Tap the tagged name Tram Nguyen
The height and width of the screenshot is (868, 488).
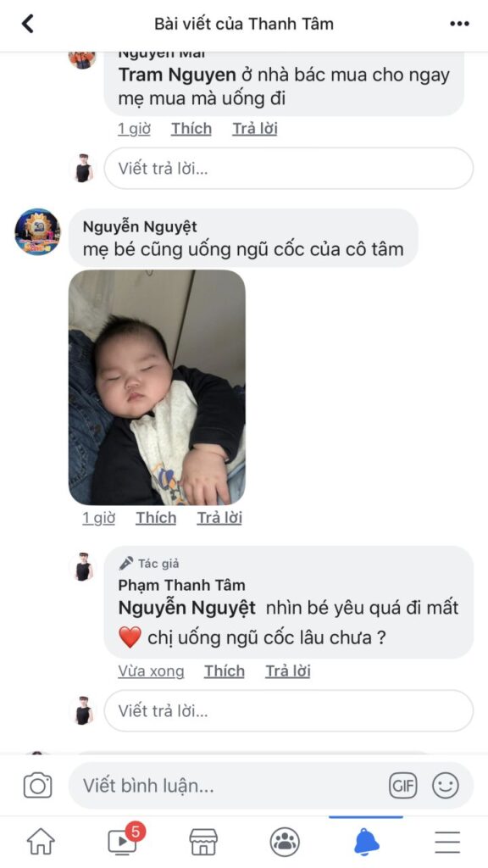[177, 75]
